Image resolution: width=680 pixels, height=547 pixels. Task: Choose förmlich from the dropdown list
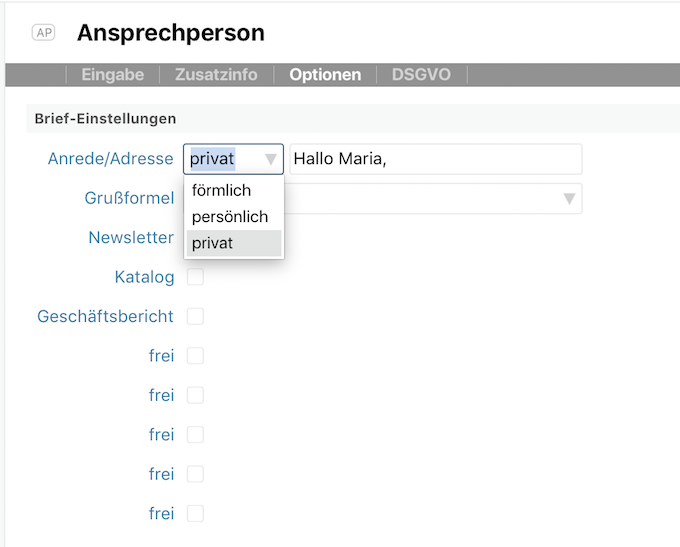[221, 190]
